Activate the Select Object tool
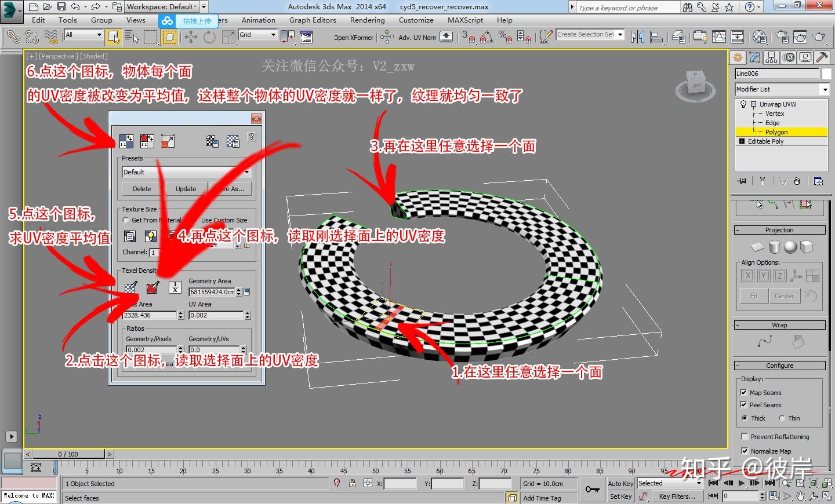 click(x=113, y=37)
